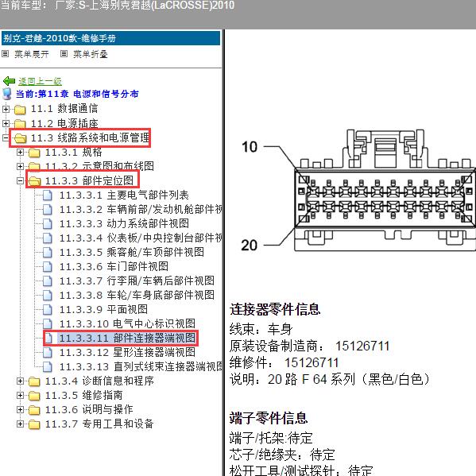
Task: Expand the 11.2 电源插座 node
Action: click(x=6, y=123)
